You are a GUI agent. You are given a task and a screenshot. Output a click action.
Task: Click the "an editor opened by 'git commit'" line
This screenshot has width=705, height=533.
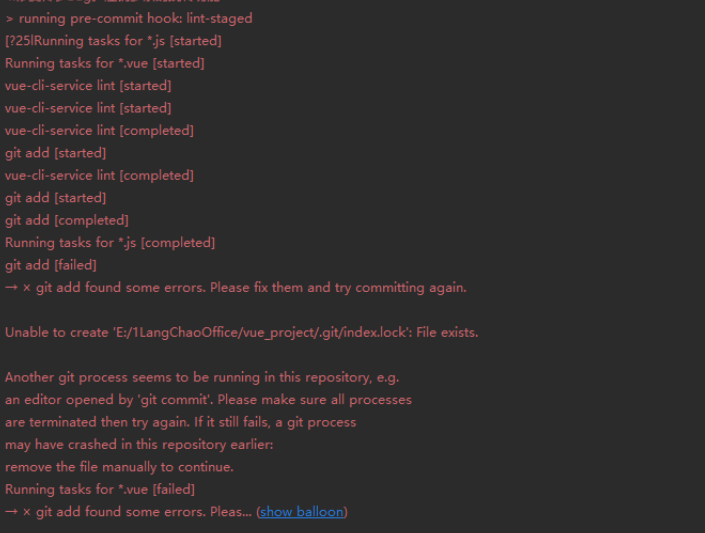tap(208, 400)
